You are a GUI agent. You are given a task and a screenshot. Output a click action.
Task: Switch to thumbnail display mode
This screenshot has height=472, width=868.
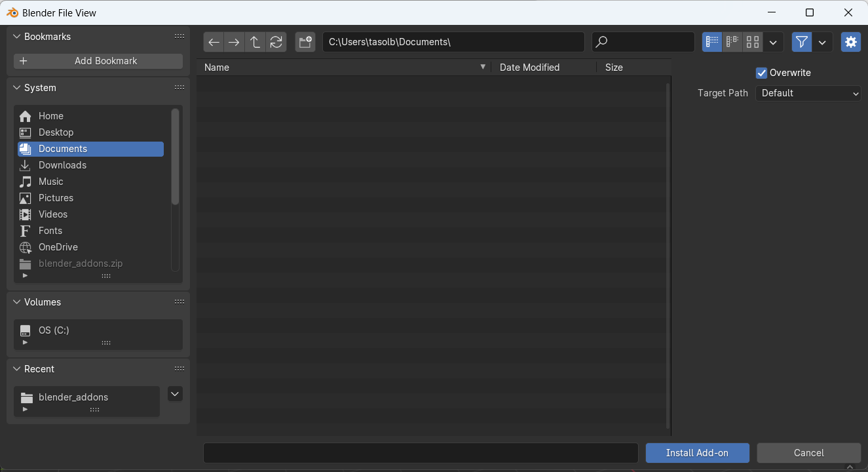point(752,41)
